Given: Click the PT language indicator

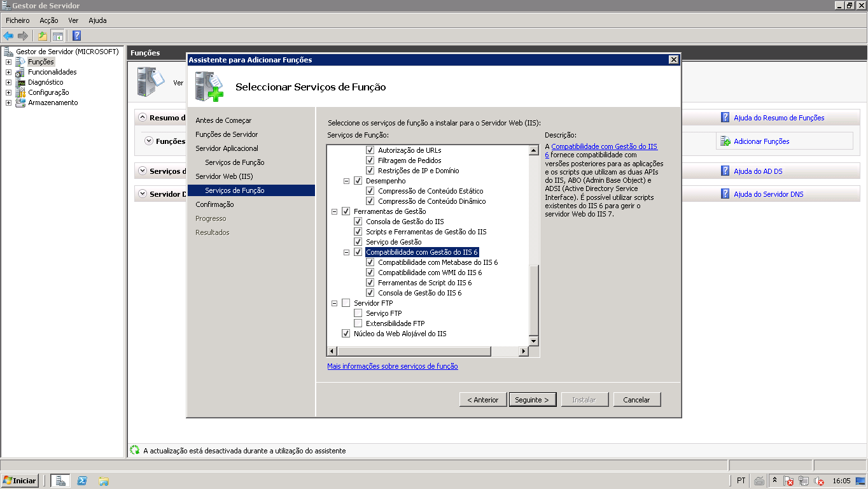Looking at the screenshot, I should click(741, 481).
